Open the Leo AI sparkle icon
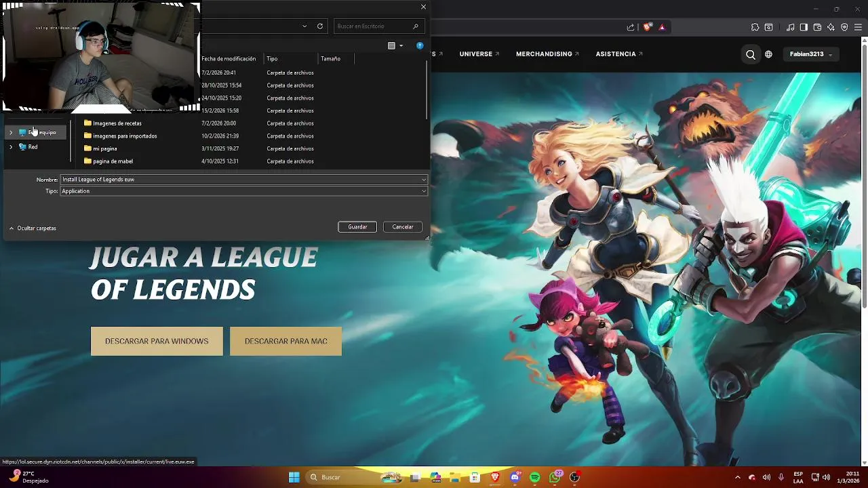The width and height of the screenshot is (868, 488). (831, 27)
